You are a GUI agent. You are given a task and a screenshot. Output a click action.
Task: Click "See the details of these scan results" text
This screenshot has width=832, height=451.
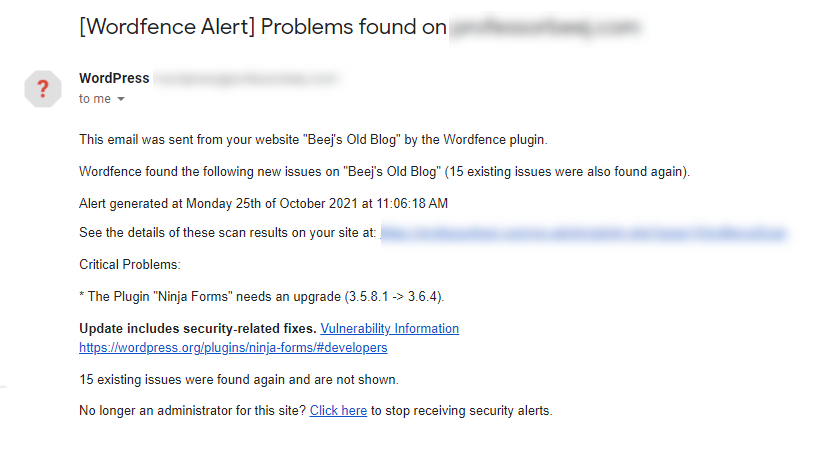[227, 233]
